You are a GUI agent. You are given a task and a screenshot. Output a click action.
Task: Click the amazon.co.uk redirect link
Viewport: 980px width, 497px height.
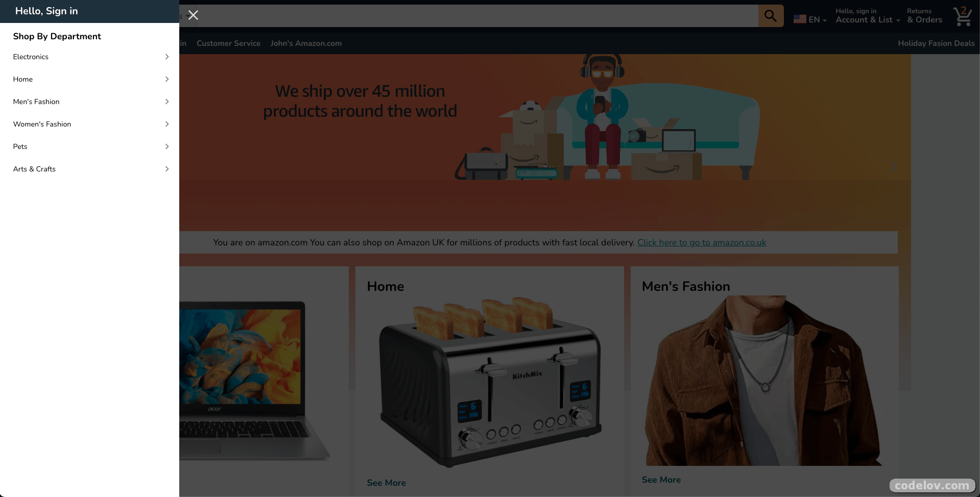click(701, 242)
